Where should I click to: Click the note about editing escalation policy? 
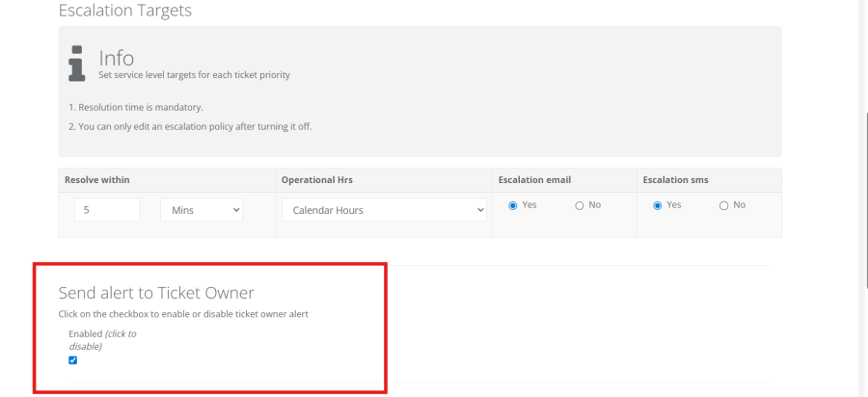190,126
